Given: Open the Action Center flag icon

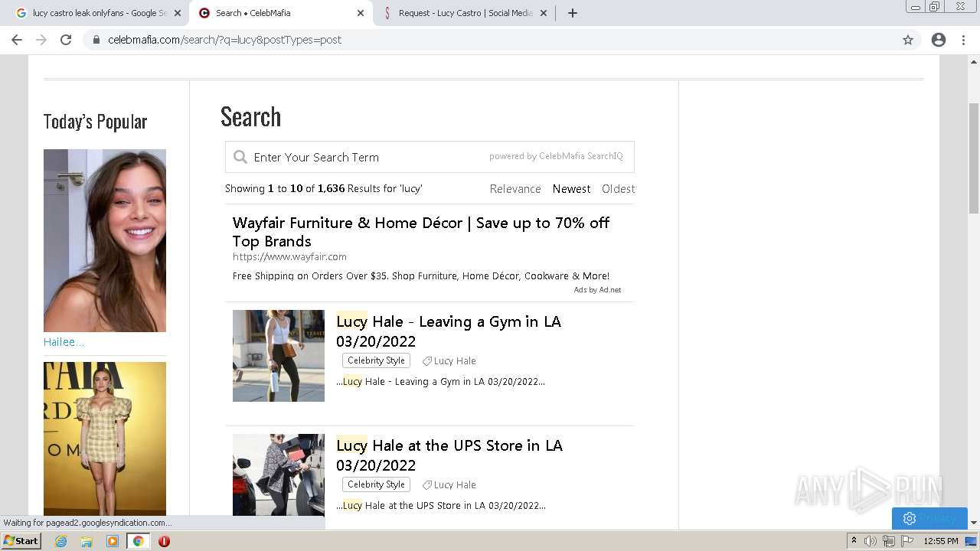Looking at the screenshot, I should [x=906, y=541].
